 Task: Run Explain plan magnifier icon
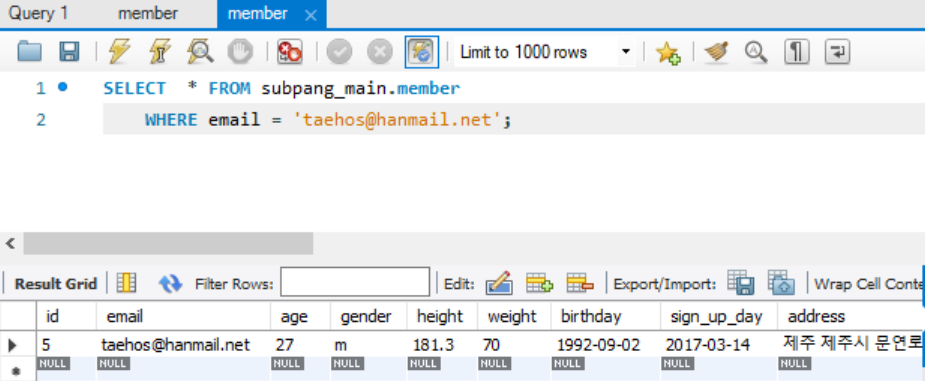click(x=200, y=52)
